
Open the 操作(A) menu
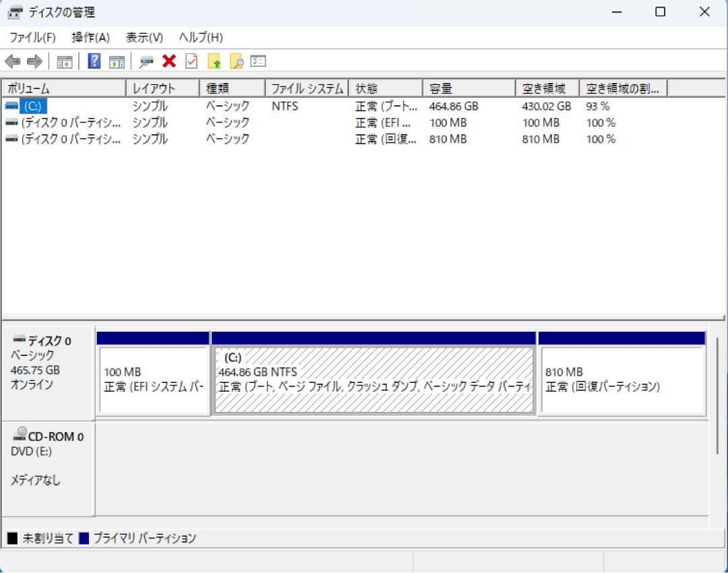(x=91, y=37)
